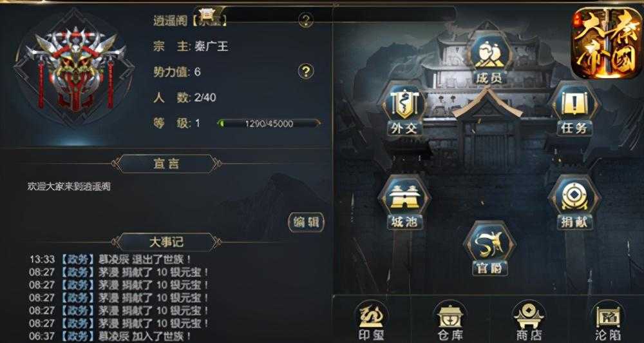Select the 宣言 declaration header
Screen dimensions: 644x343
[166, 164]
